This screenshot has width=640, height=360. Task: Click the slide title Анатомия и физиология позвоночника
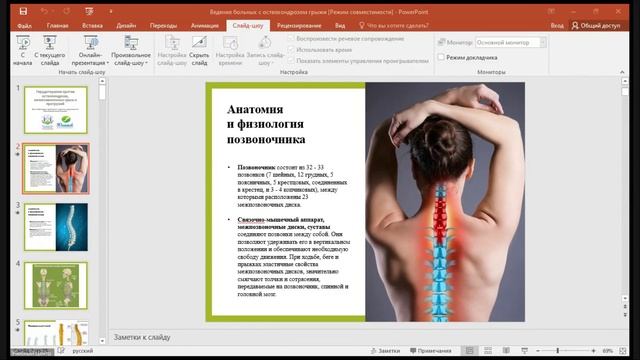click(266, 124)
